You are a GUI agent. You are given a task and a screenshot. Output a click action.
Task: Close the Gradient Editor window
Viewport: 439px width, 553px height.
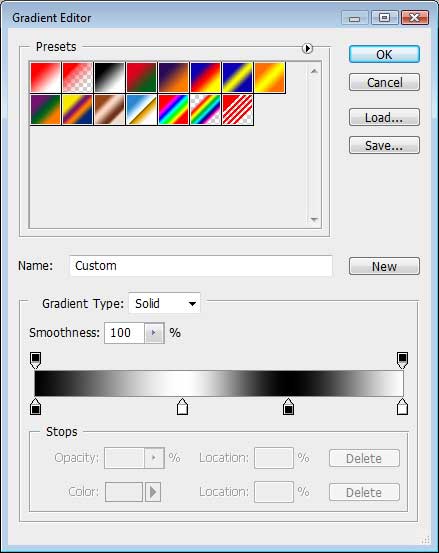pos(415,17)
